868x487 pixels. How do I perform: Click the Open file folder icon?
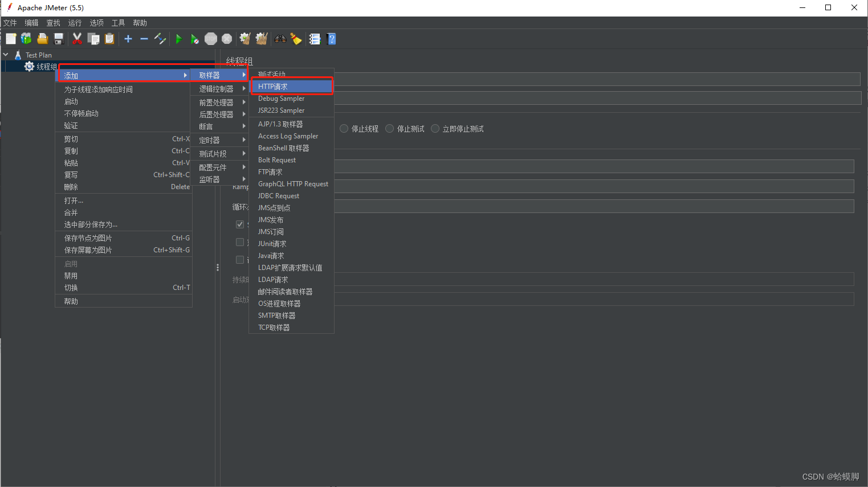click(x=42, y=39)
